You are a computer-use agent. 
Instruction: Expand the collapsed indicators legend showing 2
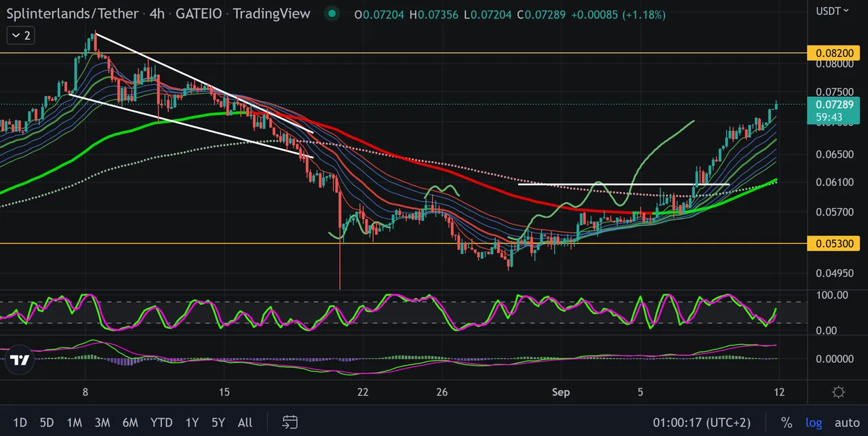point(20,35)
